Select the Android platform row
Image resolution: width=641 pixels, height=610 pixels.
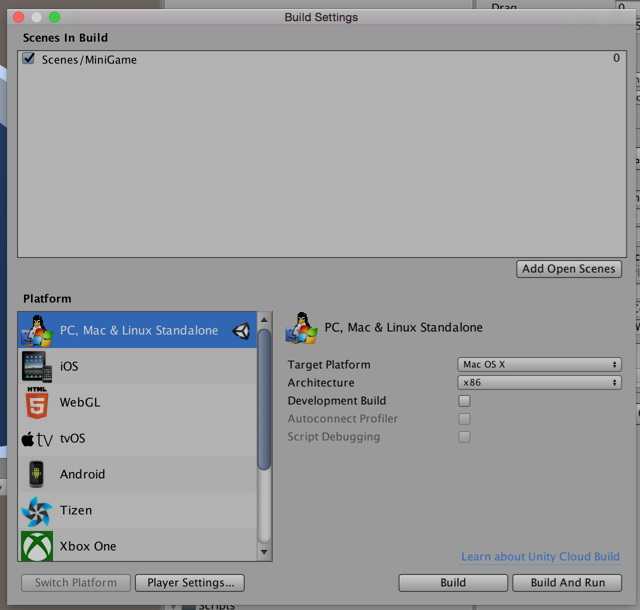click(x=137, y=474)
